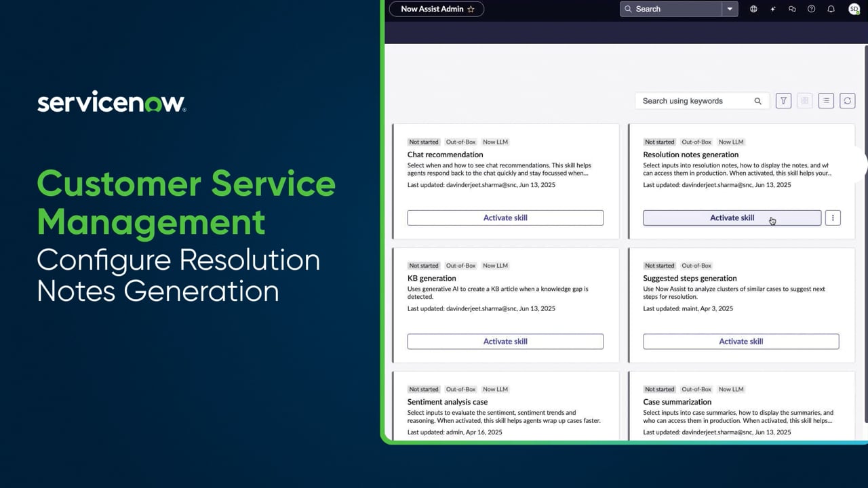Click the SD user avatar
This screenshot has width=868, height=488.
[x=854, y=9]
